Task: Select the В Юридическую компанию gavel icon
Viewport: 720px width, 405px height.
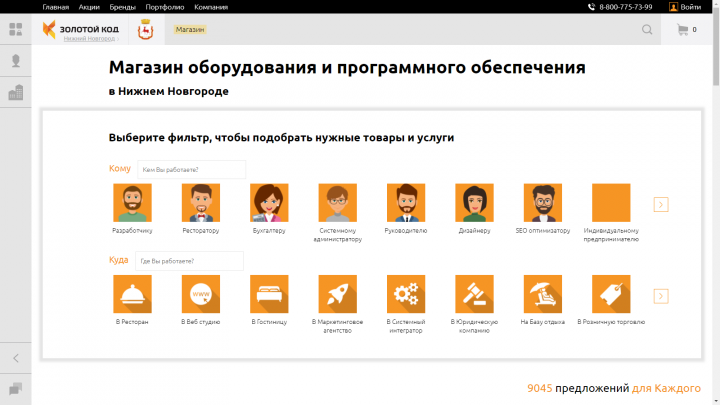Action: (x=474, y=294)
